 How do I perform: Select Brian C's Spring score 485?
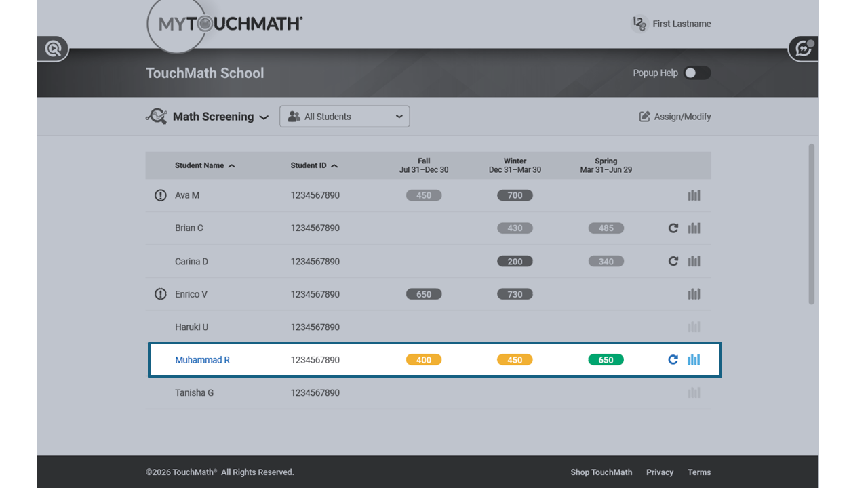(x=606, y=228)
